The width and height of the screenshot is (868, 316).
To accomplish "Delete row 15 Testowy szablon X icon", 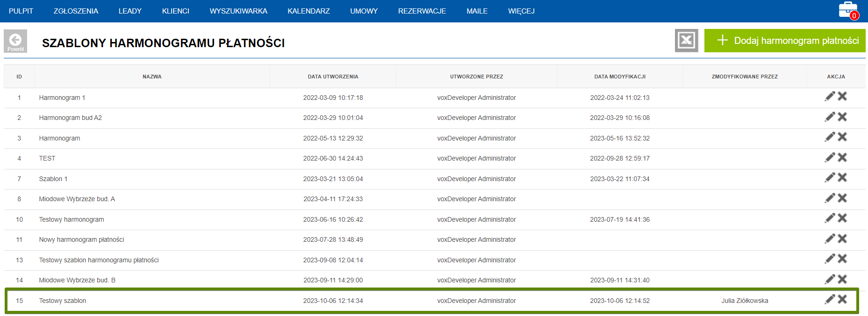I will coord(842,299).
